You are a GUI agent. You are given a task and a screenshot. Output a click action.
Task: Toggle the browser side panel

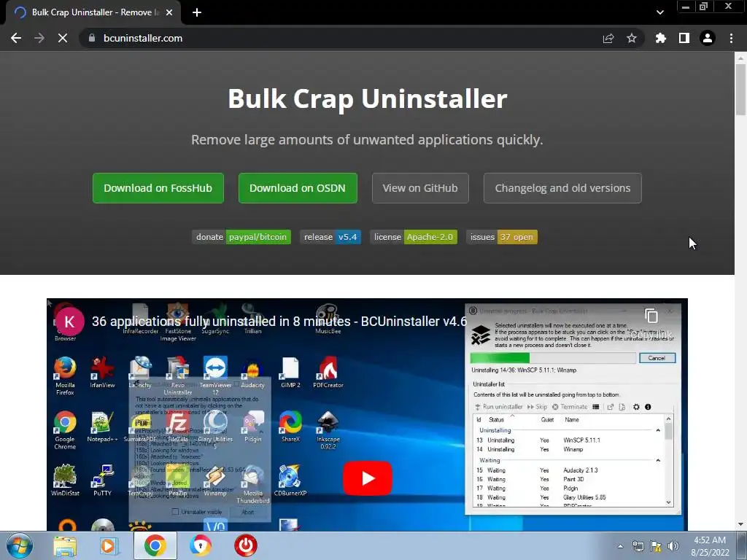click(684, 38)
